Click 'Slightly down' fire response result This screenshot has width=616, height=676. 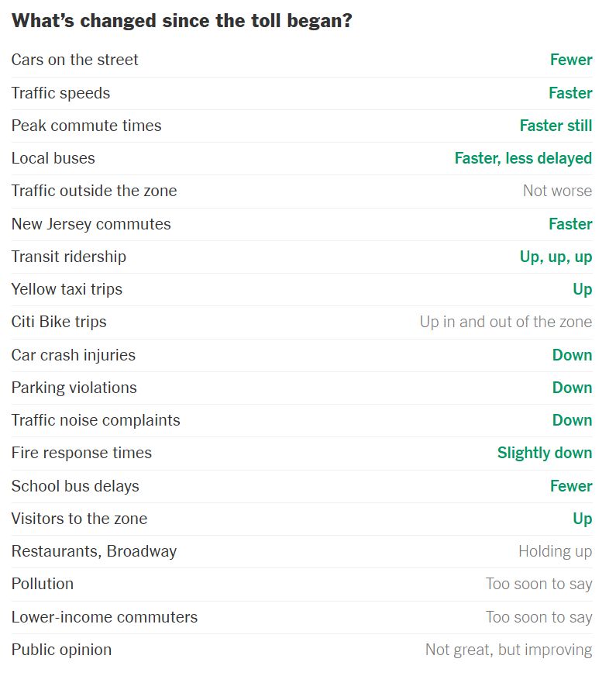point(545,453)
